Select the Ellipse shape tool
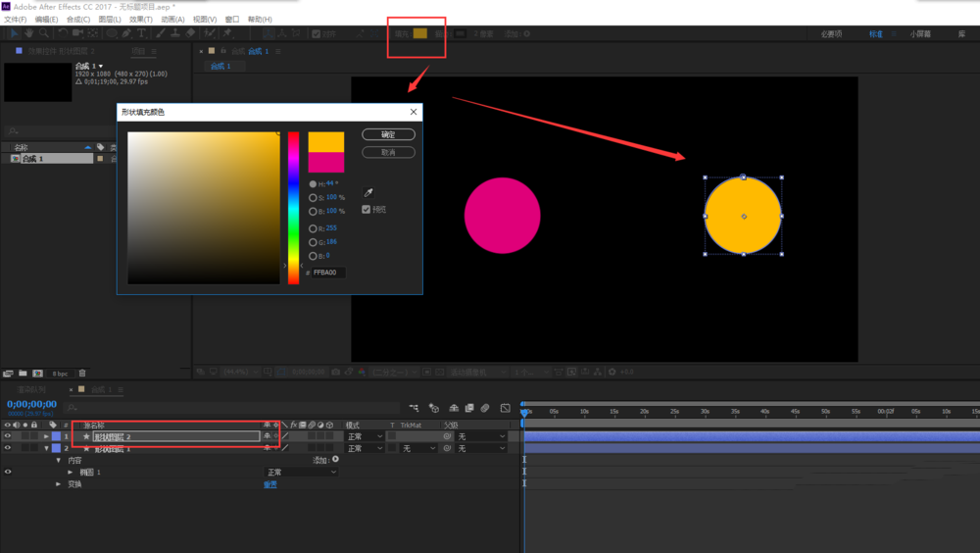 112,33
